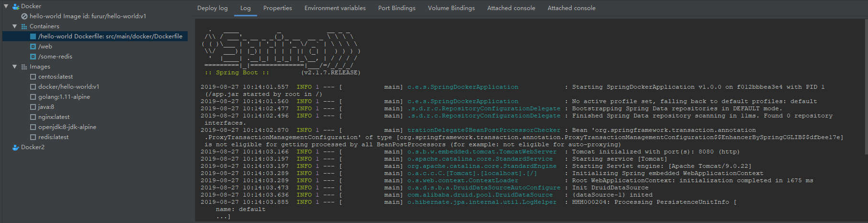
Task: Click the Docker whale icon
Action: coord(16,6)
